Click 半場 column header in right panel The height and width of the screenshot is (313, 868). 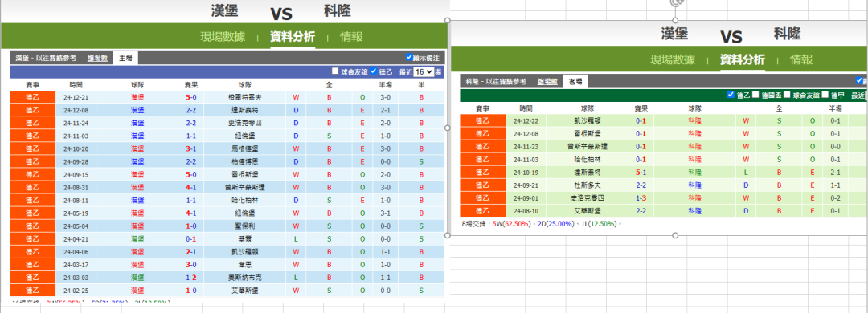[835, 108]
